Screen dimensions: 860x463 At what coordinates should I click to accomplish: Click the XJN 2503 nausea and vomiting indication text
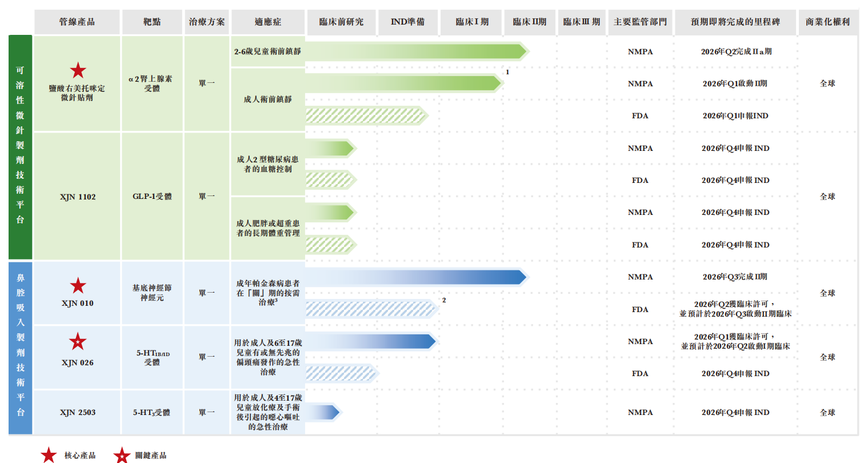[x=268, y=412]
